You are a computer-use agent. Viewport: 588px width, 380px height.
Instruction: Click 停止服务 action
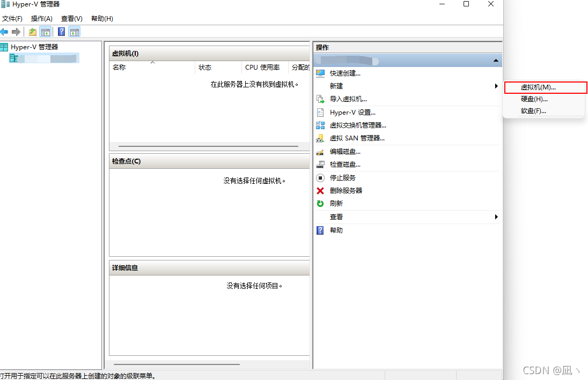(343, 177)
